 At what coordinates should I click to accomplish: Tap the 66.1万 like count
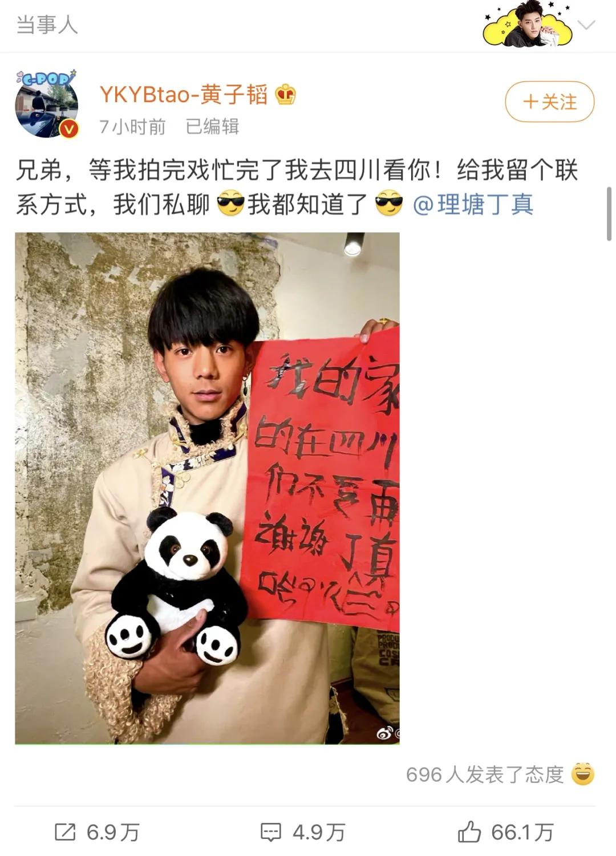point(522,832)
